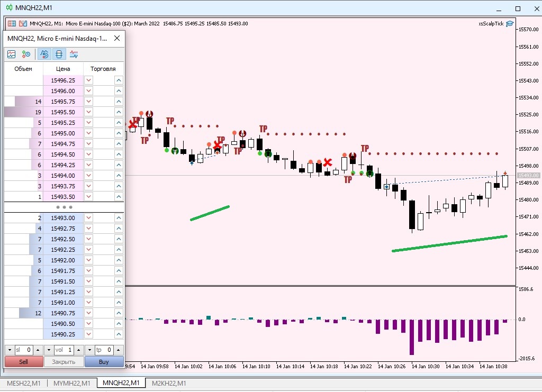The width and height of the screenshot is (542, 392).
Task: Switch to the M2KH22,M1 chart tab
Action: [169, 383]
